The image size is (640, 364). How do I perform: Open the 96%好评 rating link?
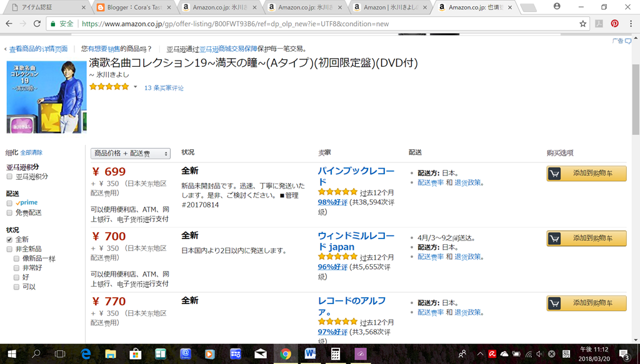click(332, 267)
